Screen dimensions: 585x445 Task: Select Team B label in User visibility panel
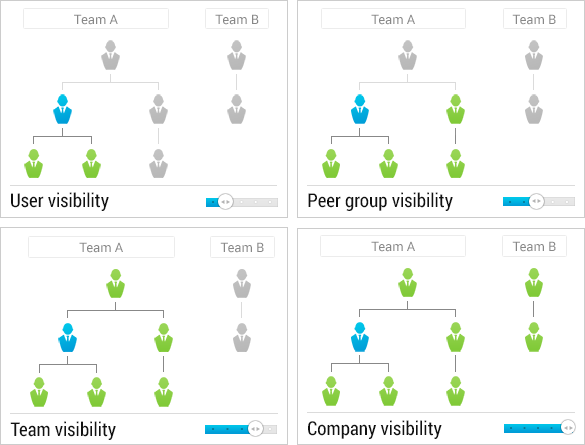(x=237, y=19)
